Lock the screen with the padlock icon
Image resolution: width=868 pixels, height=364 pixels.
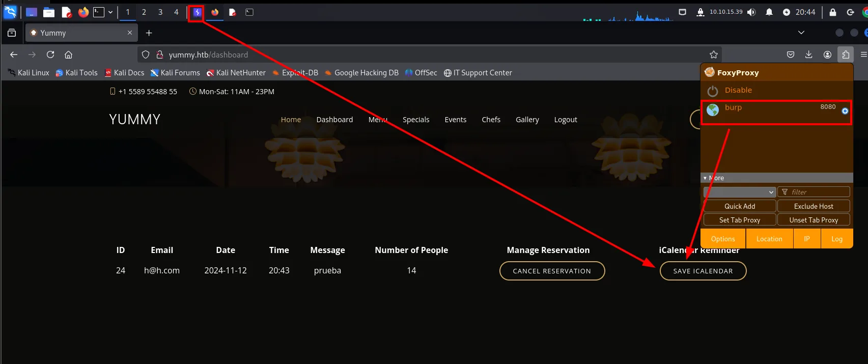pyautogui.click(x=833, y=12)
